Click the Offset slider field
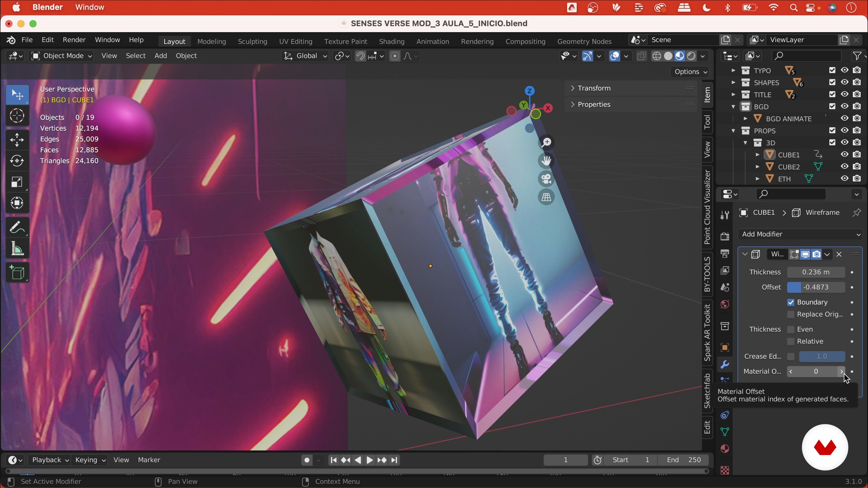 point(816,287)
